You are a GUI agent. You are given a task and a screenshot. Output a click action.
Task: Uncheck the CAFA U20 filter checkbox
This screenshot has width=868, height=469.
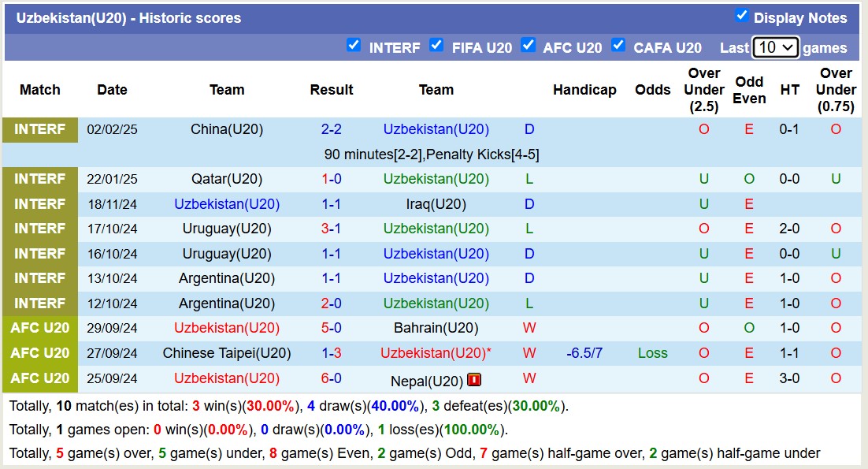[618, 45]
